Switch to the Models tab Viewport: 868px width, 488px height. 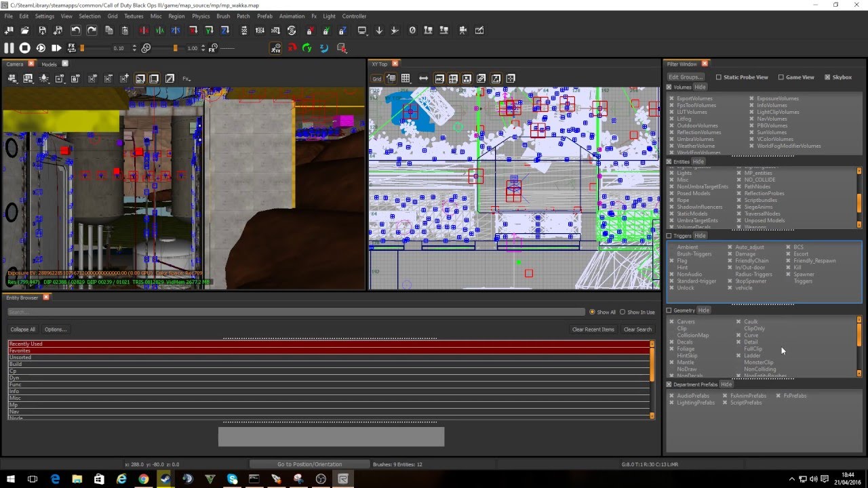pyautogui.click(x=50, y=64)
